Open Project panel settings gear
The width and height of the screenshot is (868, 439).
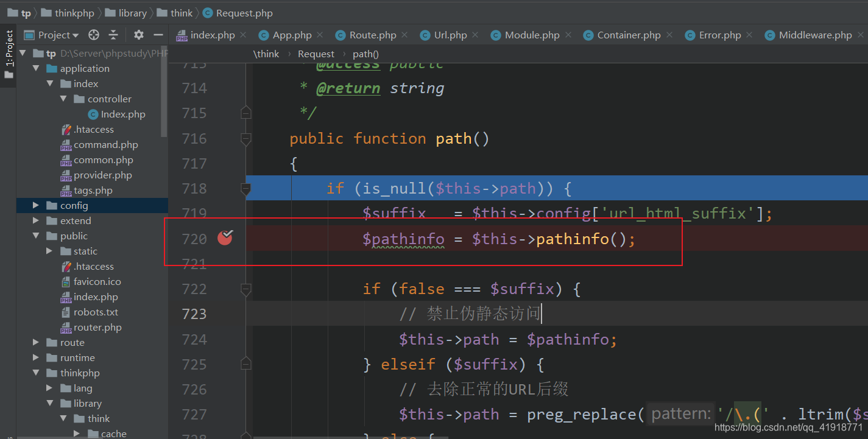(x=139, y=35)
